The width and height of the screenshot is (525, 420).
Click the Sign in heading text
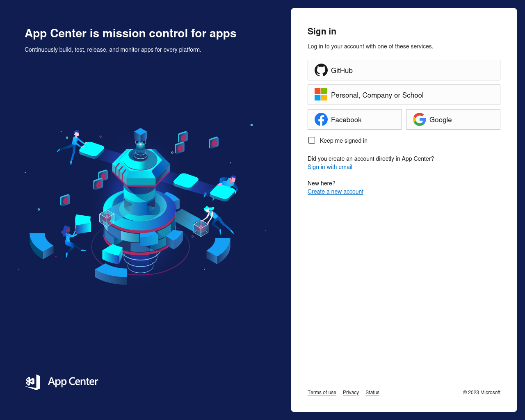click(322, 32)
